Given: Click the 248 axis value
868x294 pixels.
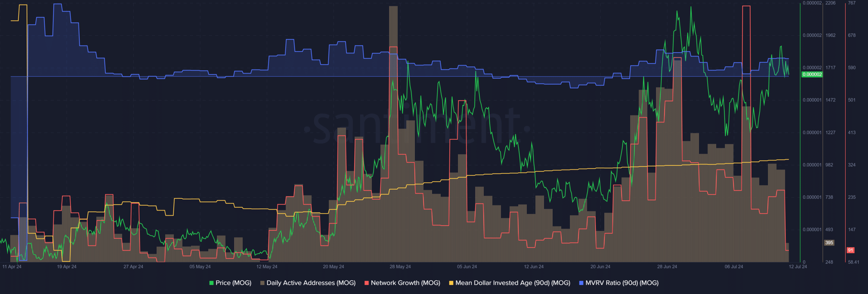Looking at the screenshot, I should 829,262.
